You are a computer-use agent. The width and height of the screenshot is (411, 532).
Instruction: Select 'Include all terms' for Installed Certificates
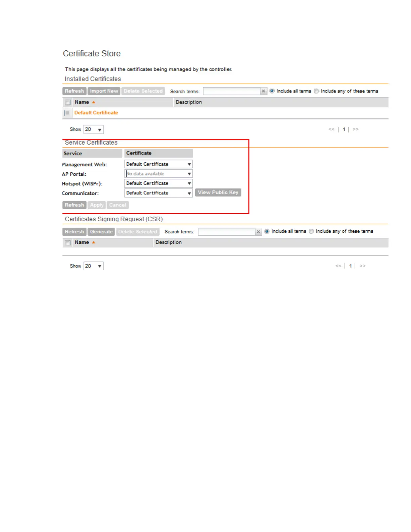point(272,91)
